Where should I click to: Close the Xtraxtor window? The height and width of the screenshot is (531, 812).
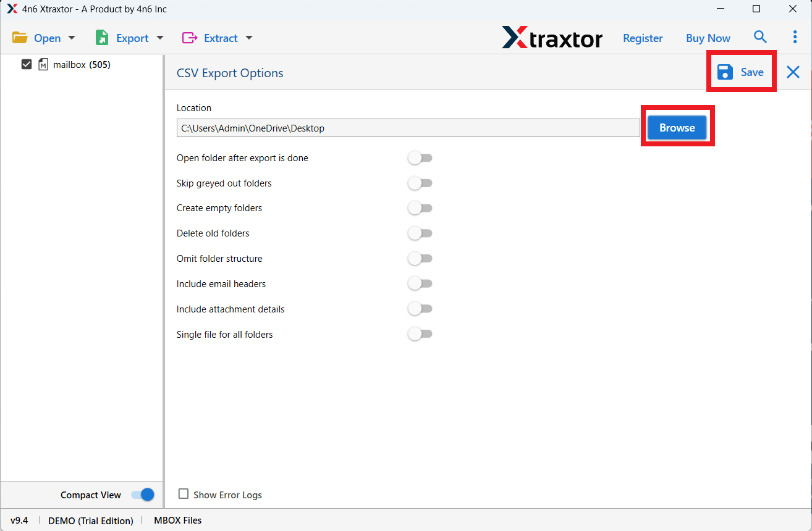(793, 9)
